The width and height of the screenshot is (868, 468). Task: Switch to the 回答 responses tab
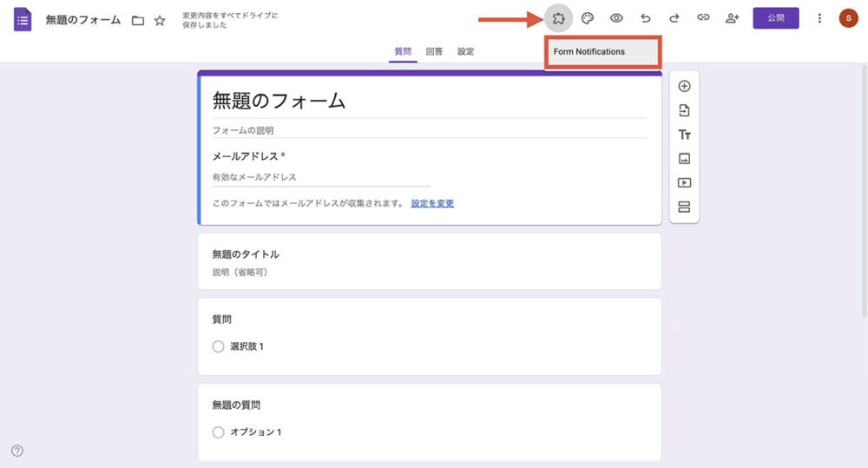[434, 51]
